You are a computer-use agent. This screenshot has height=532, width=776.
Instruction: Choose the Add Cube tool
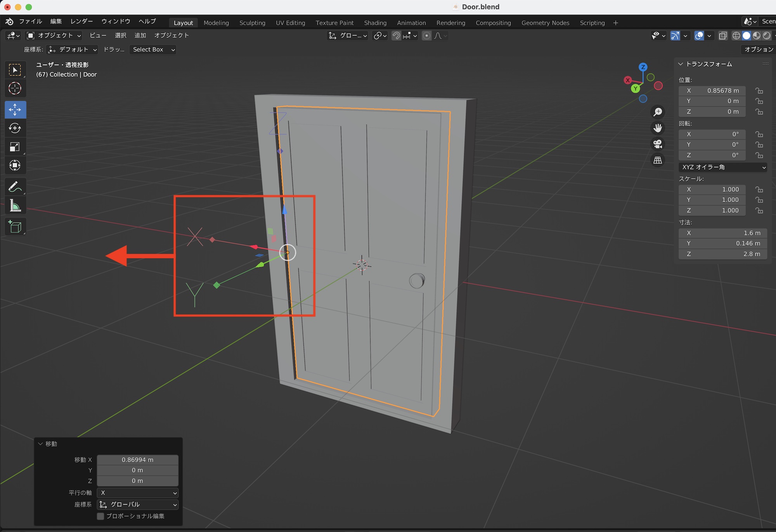15,227
